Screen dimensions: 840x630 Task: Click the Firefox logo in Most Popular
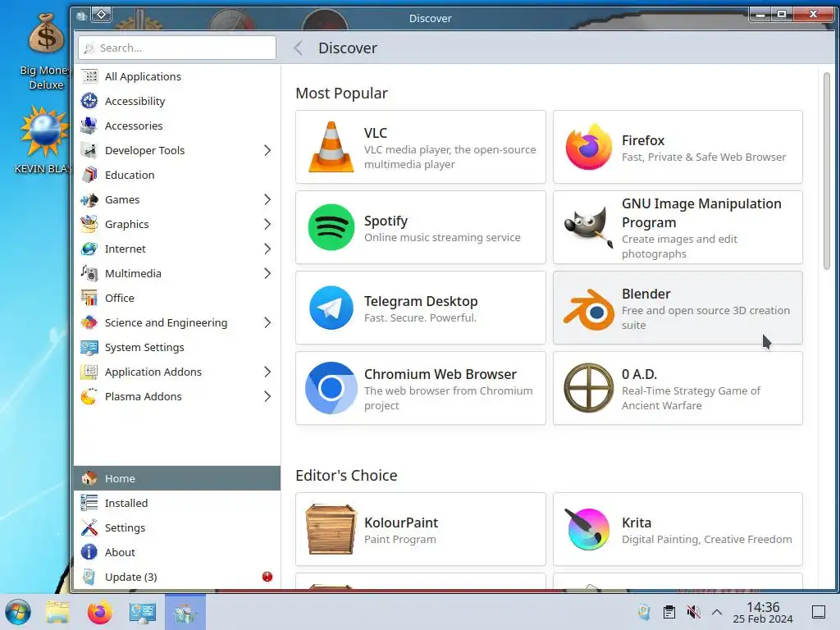click(x=588, y=147)
